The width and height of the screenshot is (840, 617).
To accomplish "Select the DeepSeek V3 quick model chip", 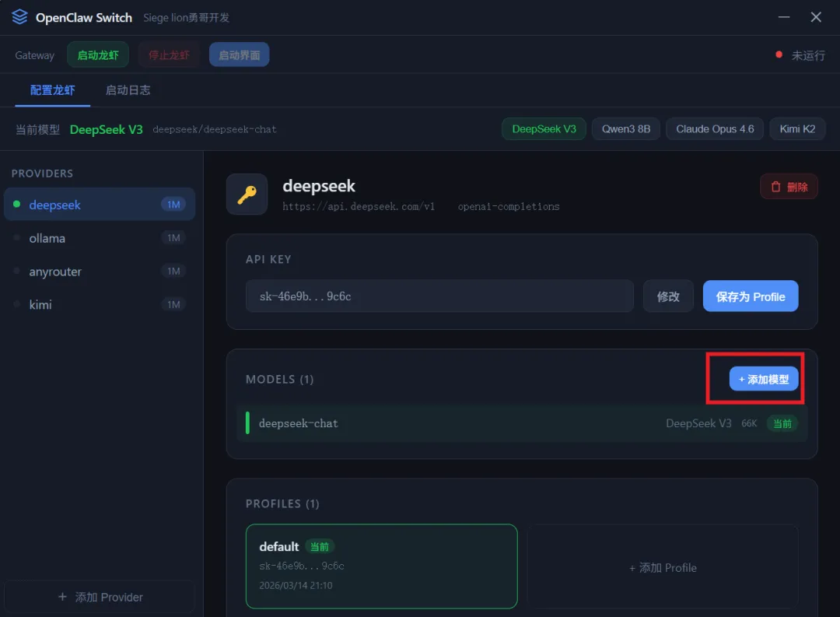I will [x=544, y=129].
